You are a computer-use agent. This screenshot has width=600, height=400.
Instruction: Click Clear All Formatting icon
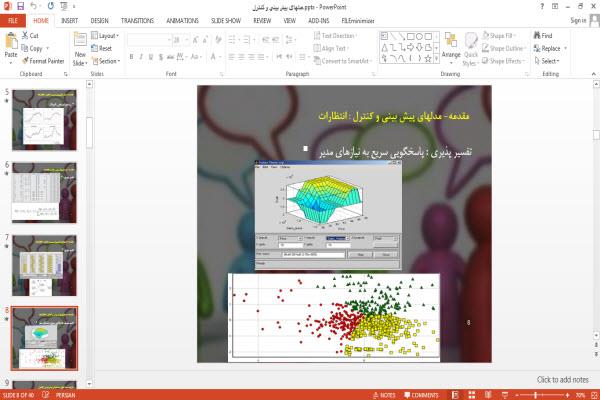coord(218,39)
